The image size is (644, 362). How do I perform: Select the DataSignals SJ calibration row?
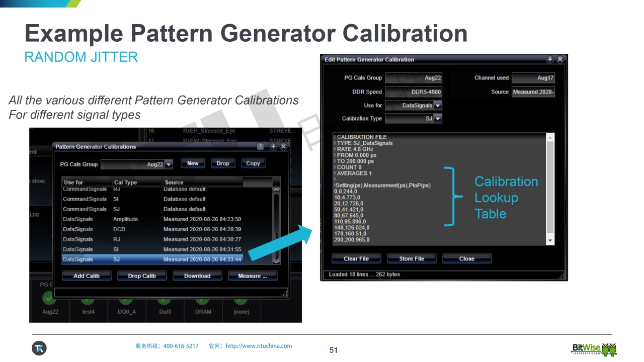[x=152, y=259]
